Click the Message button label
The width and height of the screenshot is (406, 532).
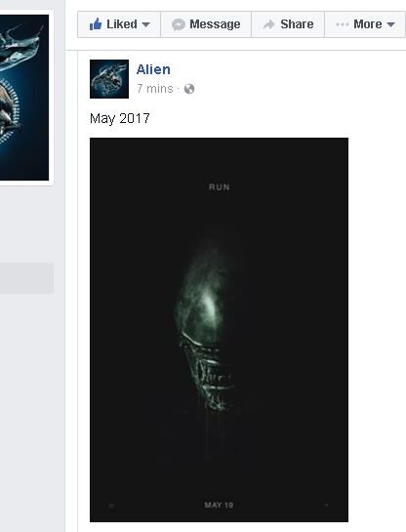(215, 24)
